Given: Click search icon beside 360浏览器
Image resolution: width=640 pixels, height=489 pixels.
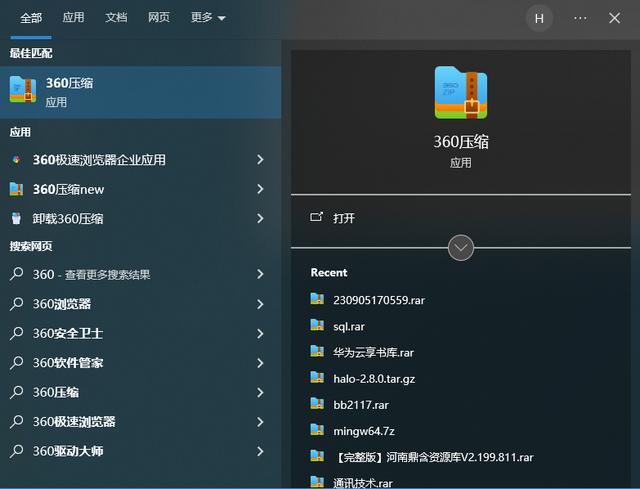Looking at the screenshot, I should (16, 304).
